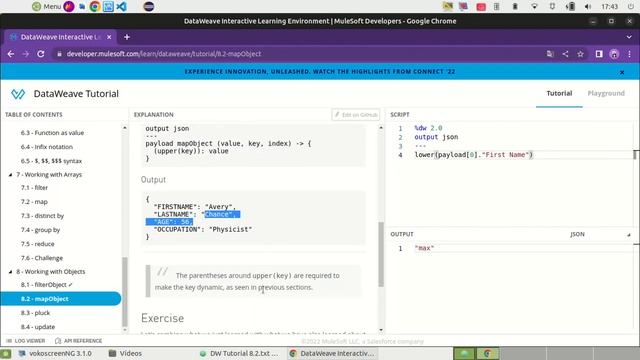Click the browser forward arrow
The height and width of the screenshot is (360, 640).
point(26,54)
